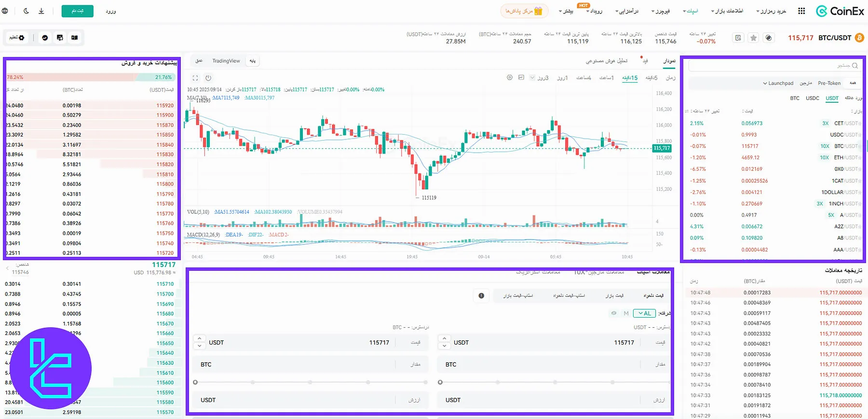Click the fullscreen chart icon
The width and height of the screenshot is (868, 419).
click(195, 78)
